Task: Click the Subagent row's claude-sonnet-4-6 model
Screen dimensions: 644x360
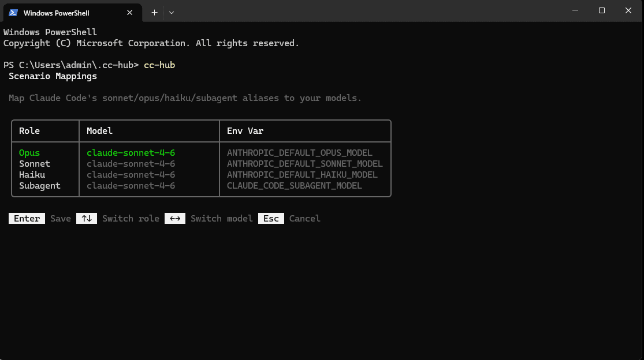Action: 131,186
